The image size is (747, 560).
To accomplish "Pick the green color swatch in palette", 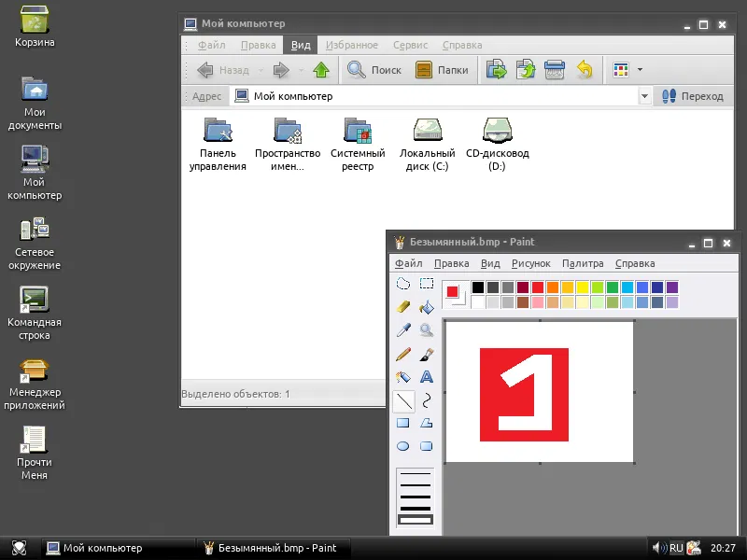I will [x=613, y=287].
